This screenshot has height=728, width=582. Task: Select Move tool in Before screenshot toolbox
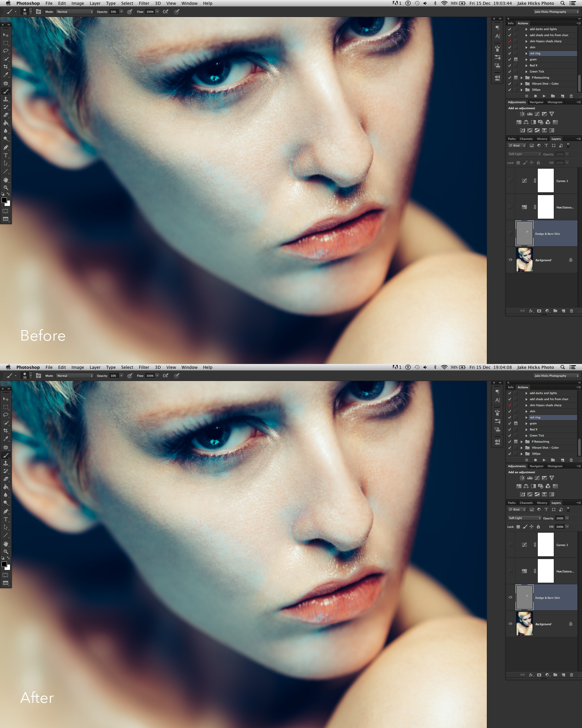6,35
